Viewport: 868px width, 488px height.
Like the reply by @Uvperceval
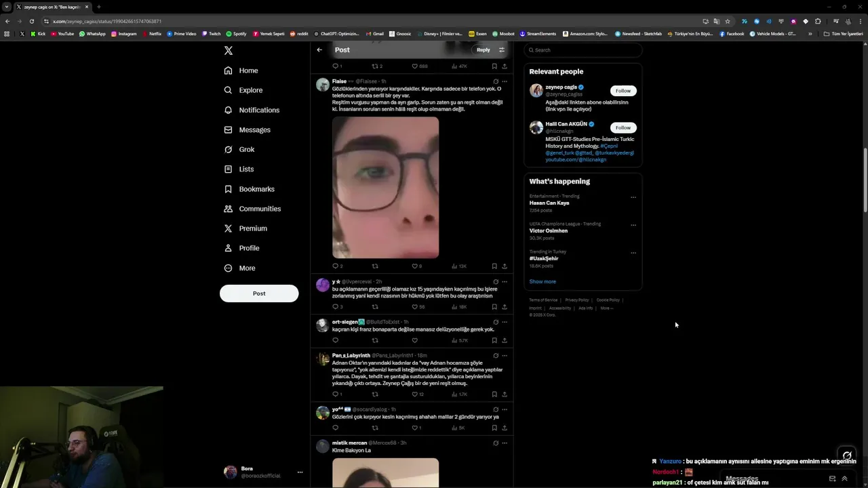[415, 307]
